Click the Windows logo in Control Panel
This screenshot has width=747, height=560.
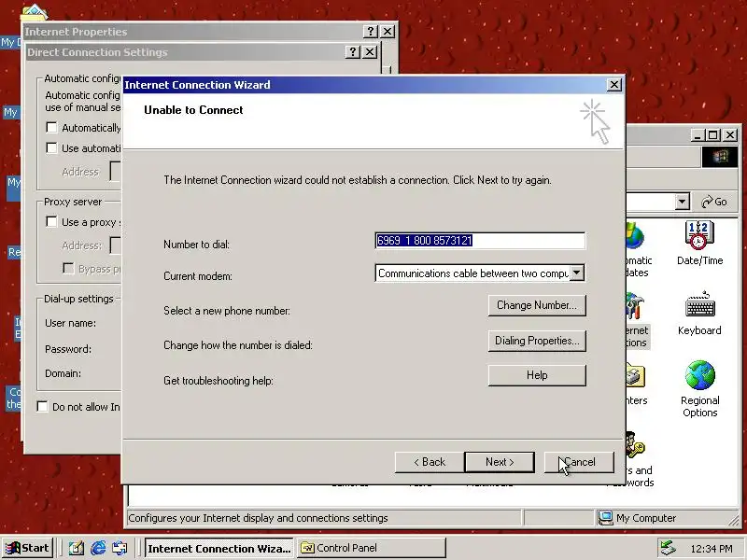tap(719, 157)
